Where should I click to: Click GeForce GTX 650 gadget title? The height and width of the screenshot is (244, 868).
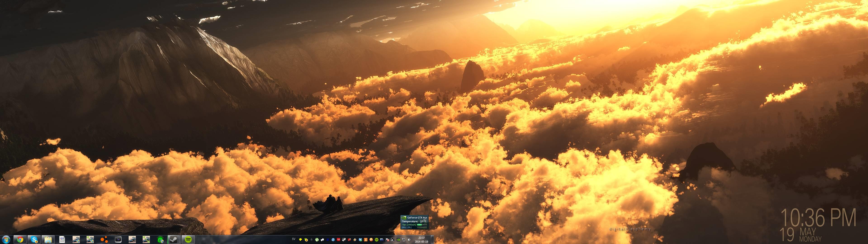coord(417,218)
